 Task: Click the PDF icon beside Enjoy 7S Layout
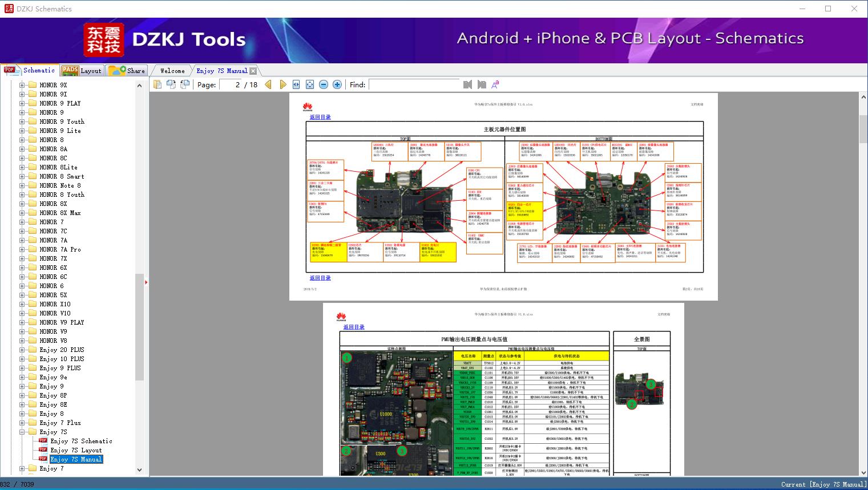pyautogui.click(x=43, y=450)
